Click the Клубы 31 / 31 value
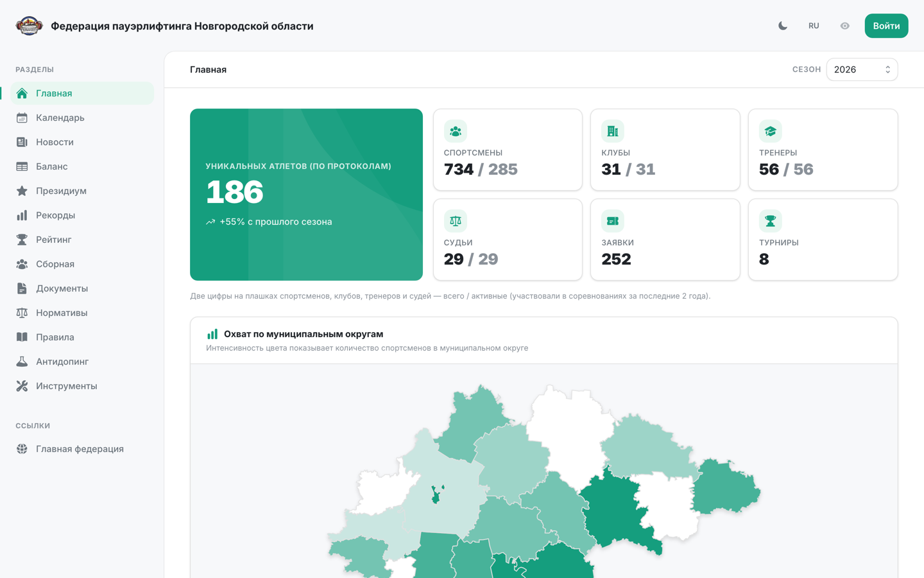This screenshot has width=924, height=578. pos(628,170)
